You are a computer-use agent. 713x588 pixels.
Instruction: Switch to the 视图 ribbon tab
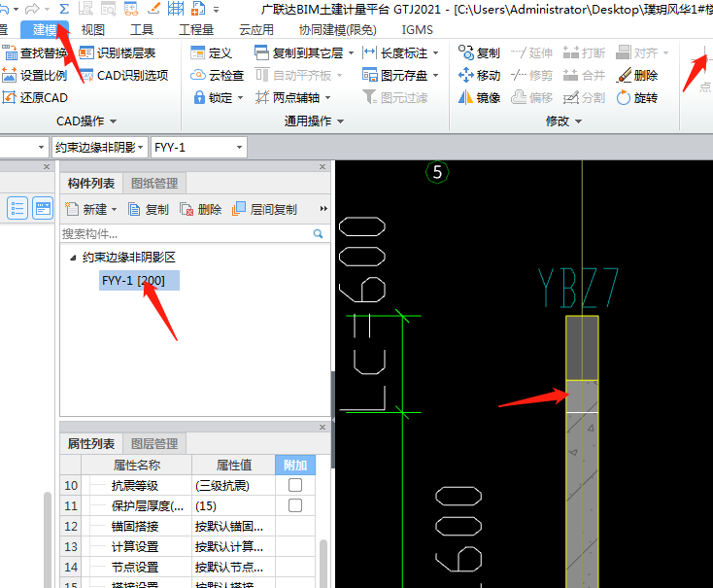(92, 29)
